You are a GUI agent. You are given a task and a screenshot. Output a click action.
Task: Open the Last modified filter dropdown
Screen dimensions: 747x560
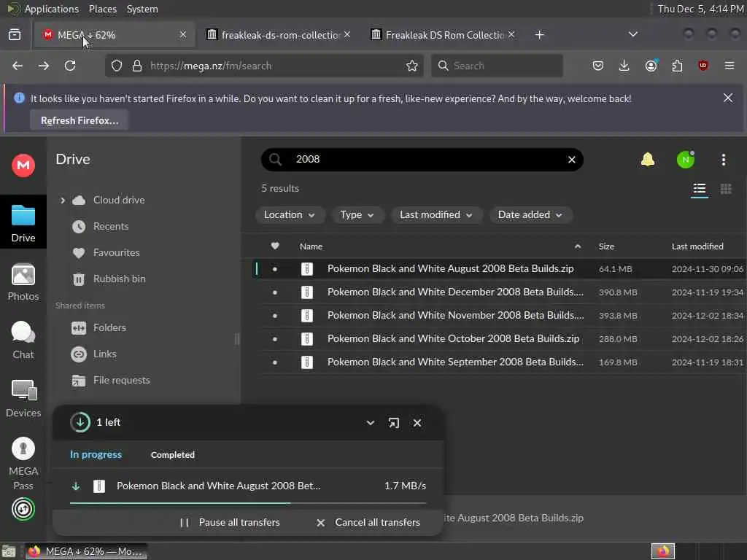click(x=436, y=215)
